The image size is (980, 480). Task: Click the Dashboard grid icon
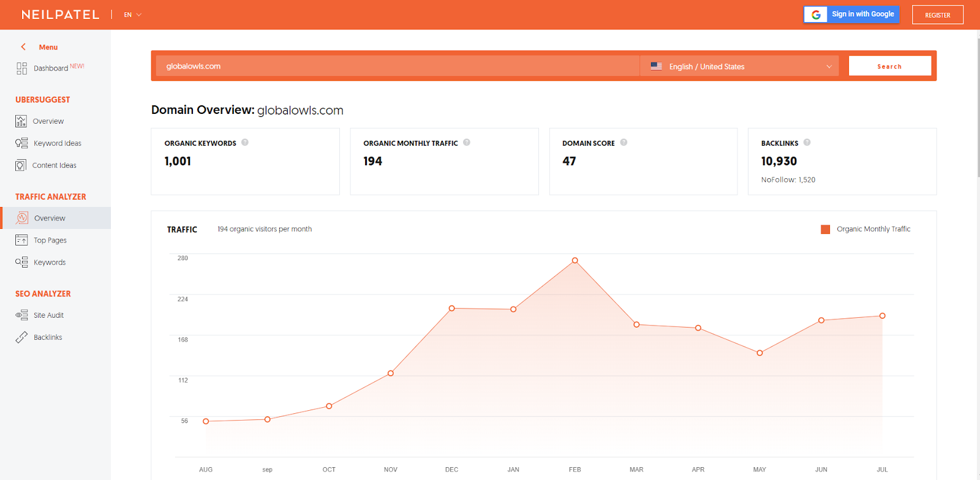[x=21, y=68]
